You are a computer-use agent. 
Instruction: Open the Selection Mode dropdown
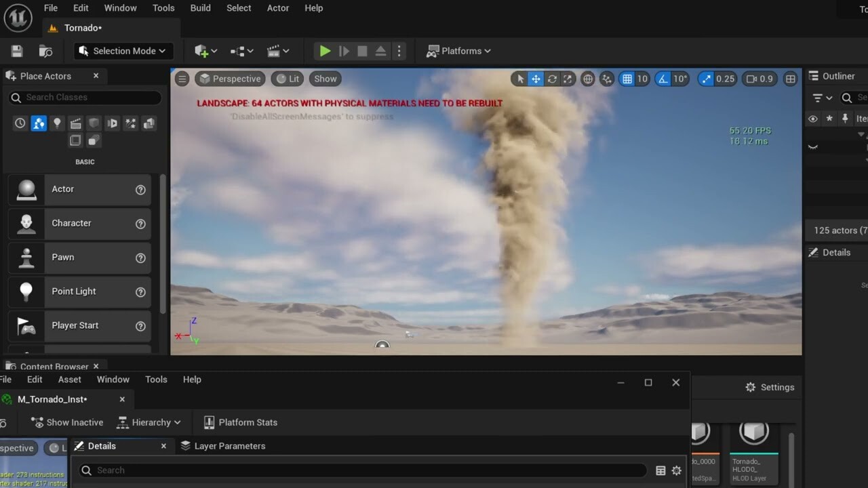(x=123, y=50)
